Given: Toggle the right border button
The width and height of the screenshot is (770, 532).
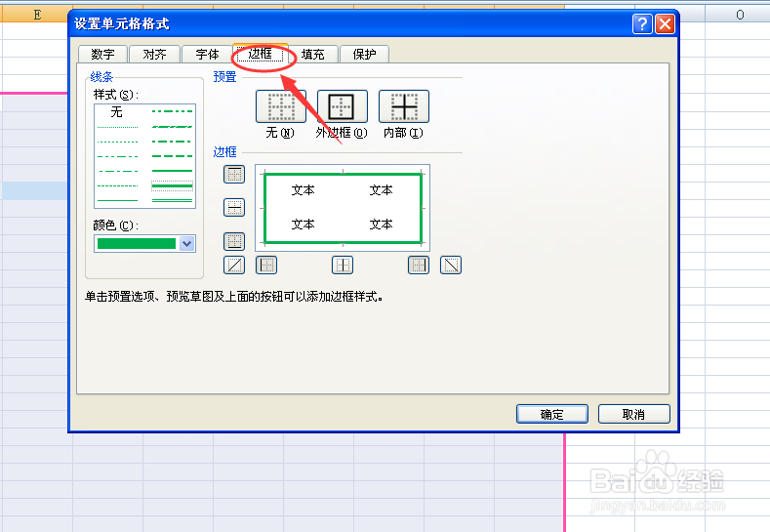Looking at the screenshot, I should click(x=419, y=266).
